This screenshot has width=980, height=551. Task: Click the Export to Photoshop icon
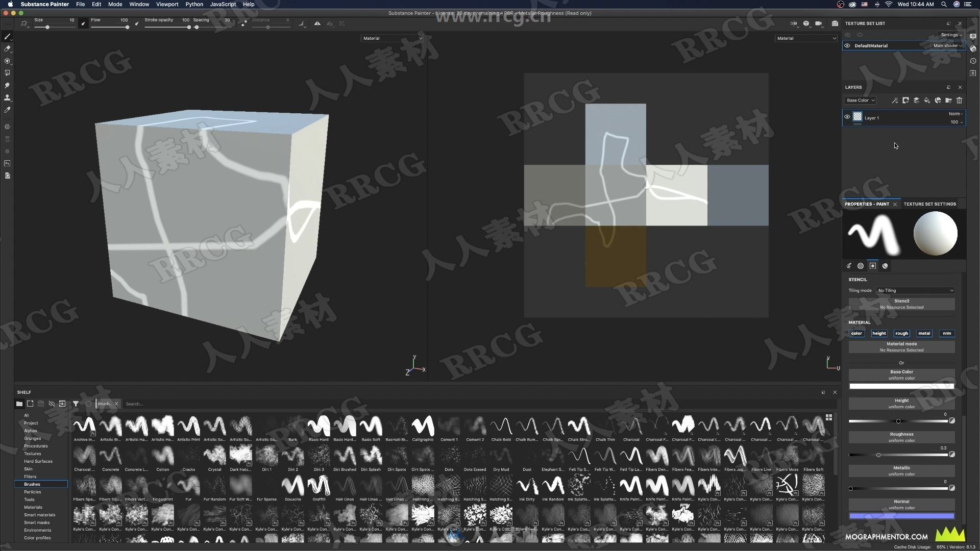click(7, 163)
